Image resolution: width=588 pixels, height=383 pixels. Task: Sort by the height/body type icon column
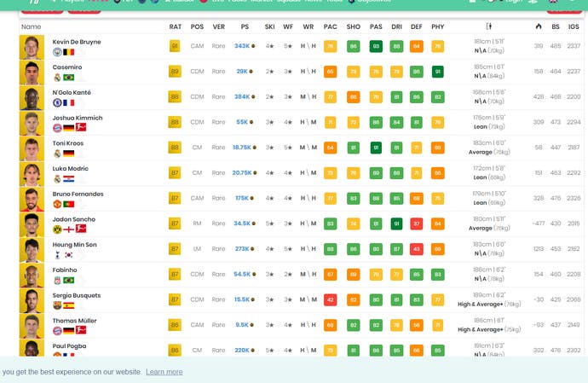click(489, 26)
